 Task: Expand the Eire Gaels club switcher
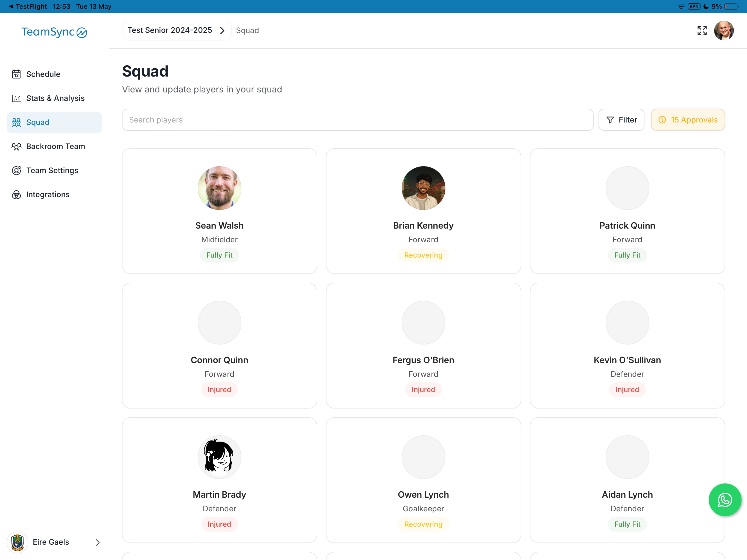pos(54,542)
